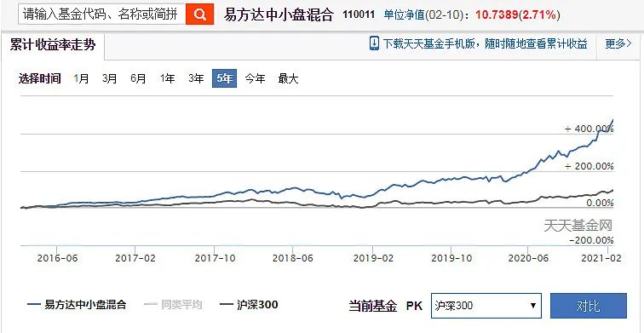Toggle the 沪深300 legend series

[249, 305]
